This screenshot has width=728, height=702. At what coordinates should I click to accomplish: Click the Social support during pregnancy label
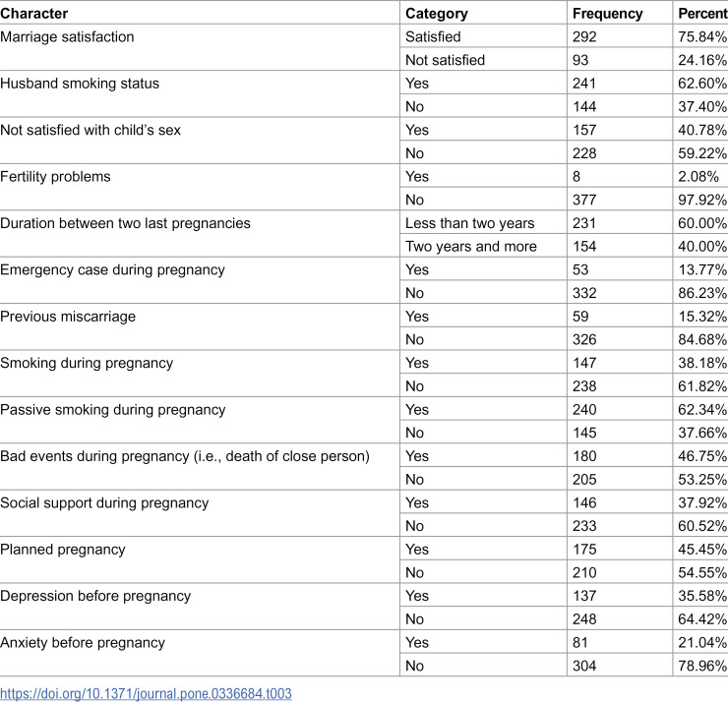pyautogui.click(x=104, y=503)
